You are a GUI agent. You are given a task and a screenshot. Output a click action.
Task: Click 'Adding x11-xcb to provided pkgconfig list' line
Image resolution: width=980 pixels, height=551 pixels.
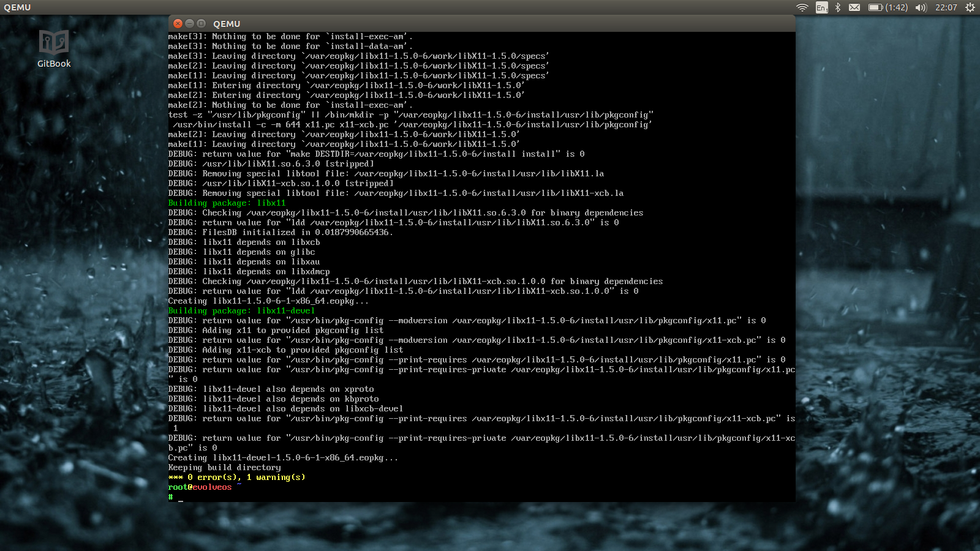point(286,350)
